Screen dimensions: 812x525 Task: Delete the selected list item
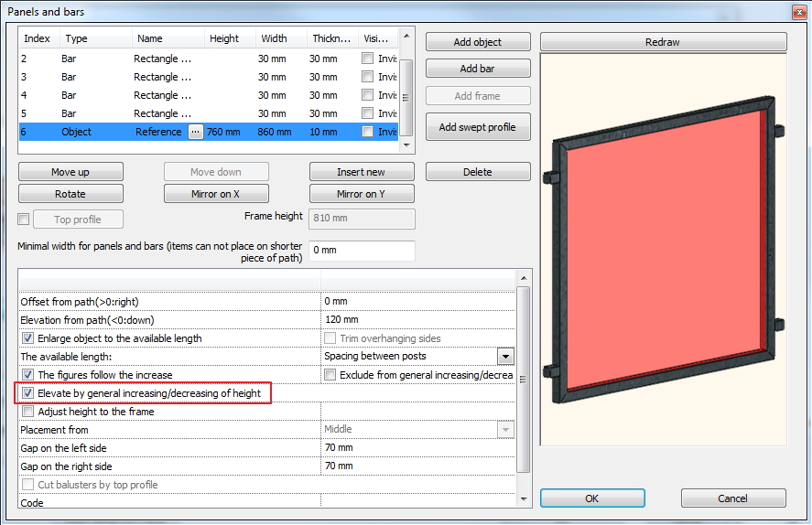click(x=478, y=172)
